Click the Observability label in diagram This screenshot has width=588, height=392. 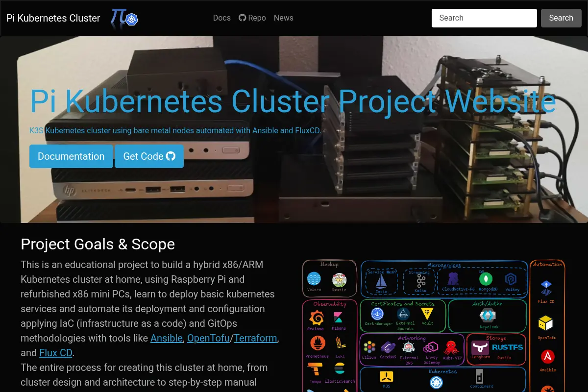point(330,304)
